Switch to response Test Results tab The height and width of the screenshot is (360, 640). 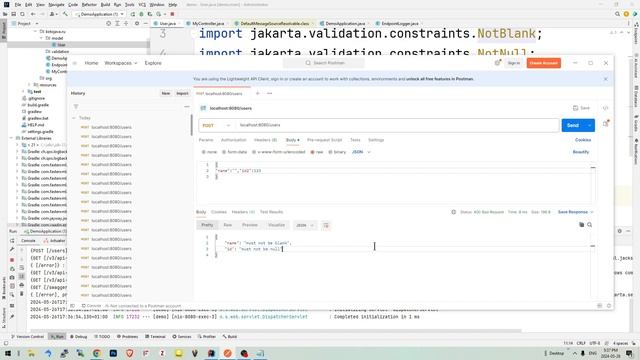[x=271, y=212]
